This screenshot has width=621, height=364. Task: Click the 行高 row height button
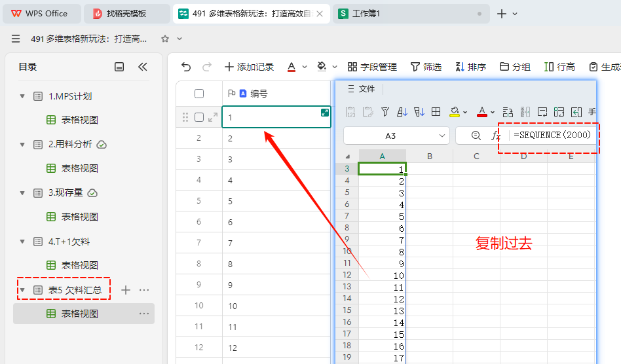(559, 67)
